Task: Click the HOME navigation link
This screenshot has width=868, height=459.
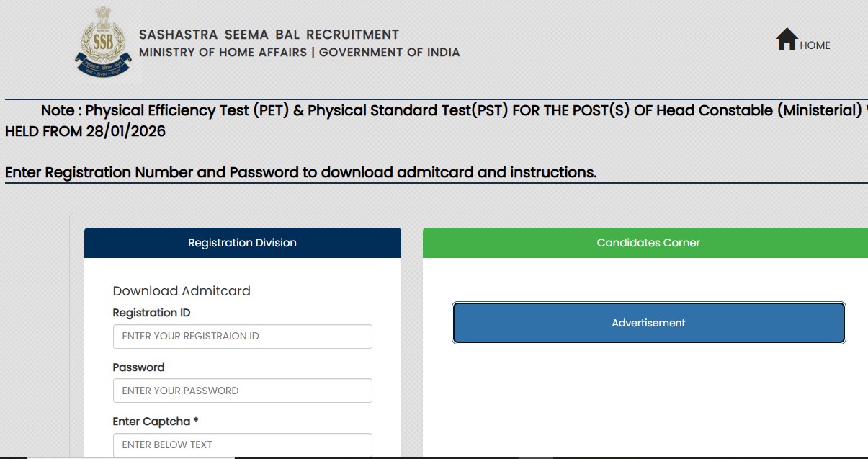Action: click(x=815, y=45)
